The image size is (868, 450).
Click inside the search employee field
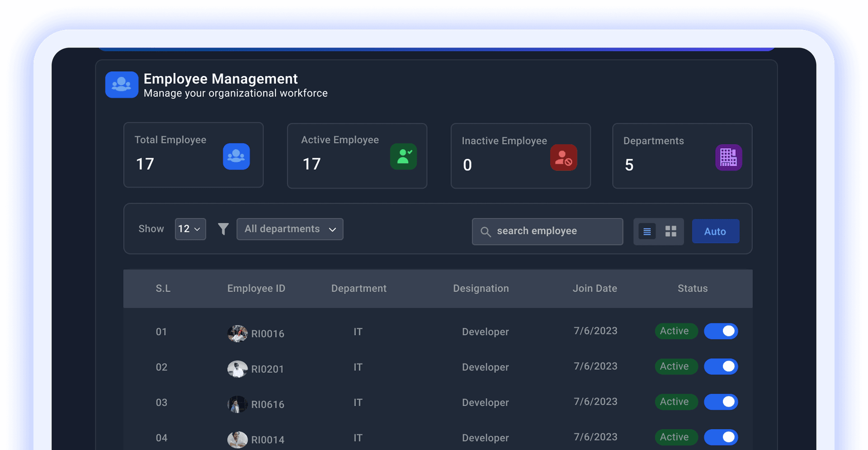[547, 231]
